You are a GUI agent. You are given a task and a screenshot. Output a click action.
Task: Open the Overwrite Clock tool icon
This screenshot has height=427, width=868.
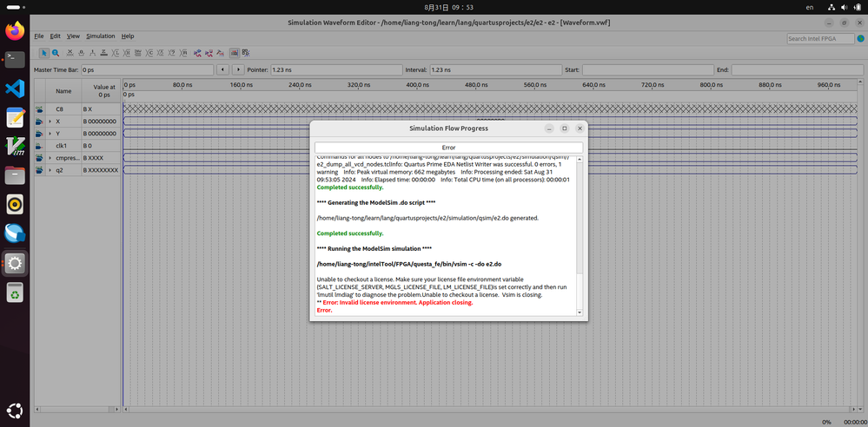tap(161, 53)
